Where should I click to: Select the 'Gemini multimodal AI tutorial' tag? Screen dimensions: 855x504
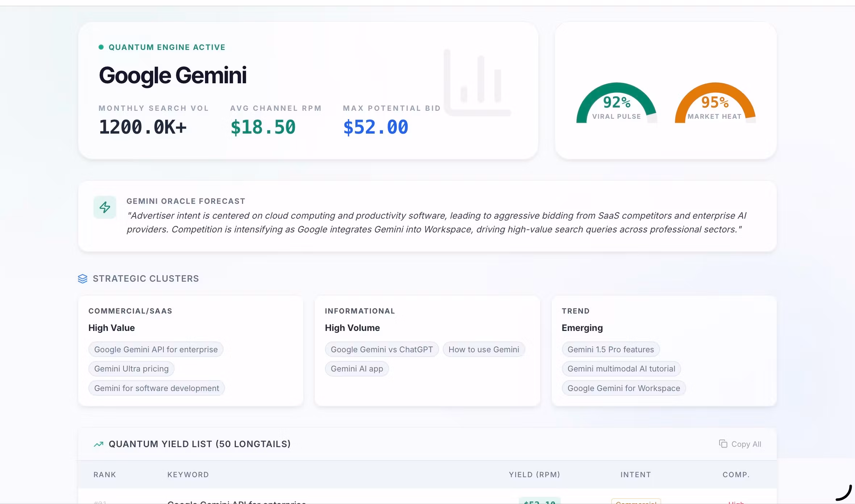(x=621, y=369)
